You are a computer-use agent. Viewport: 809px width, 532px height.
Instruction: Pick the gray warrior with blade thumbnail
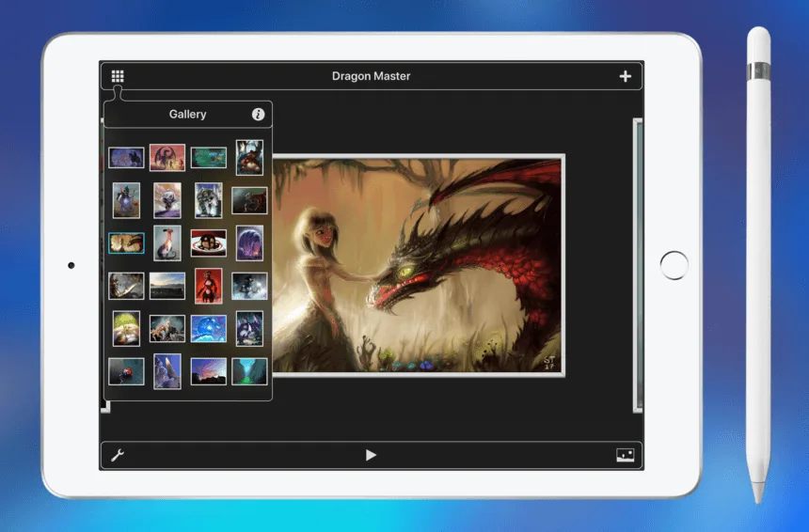coord(126,286)
